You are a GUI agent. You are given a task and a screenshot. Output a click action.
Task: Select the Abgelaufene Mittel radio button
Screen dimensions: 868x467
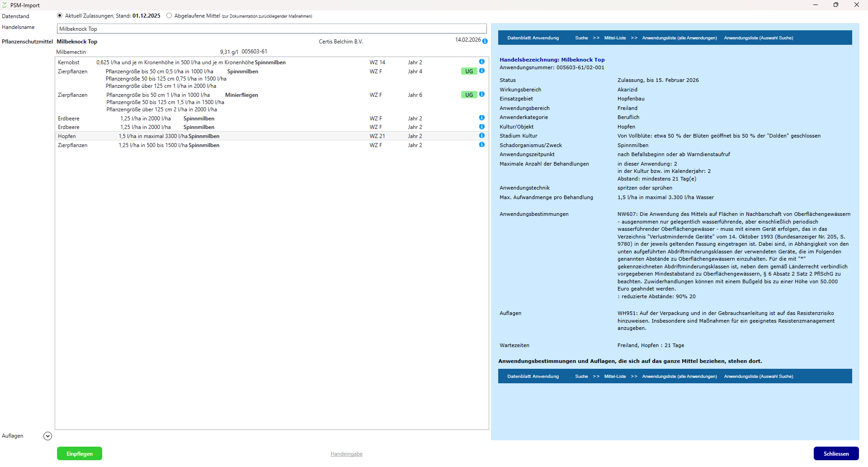point(169,16)
